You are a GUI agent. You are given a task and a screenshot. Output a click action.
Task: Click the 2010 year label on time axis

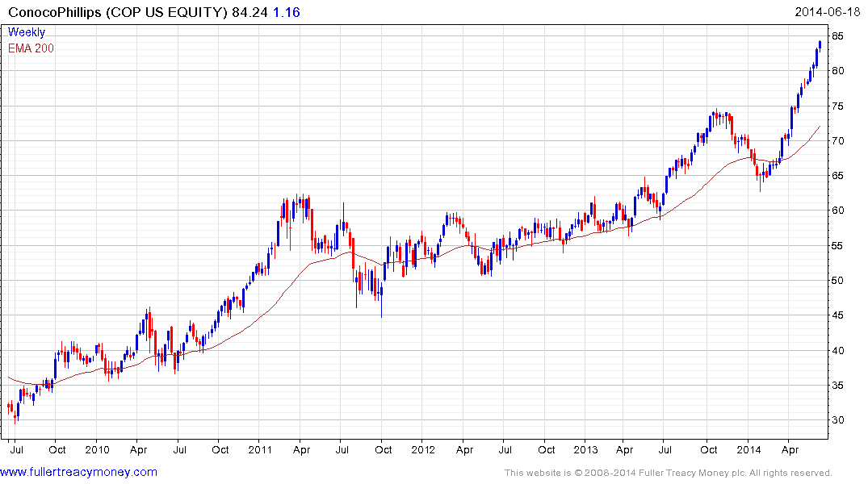point(97,449)
